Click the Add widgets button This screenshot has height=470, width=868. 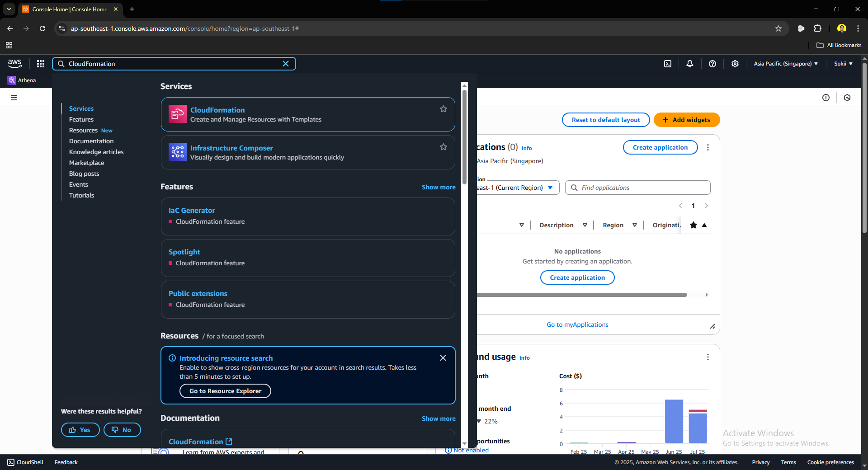point(687,120)
